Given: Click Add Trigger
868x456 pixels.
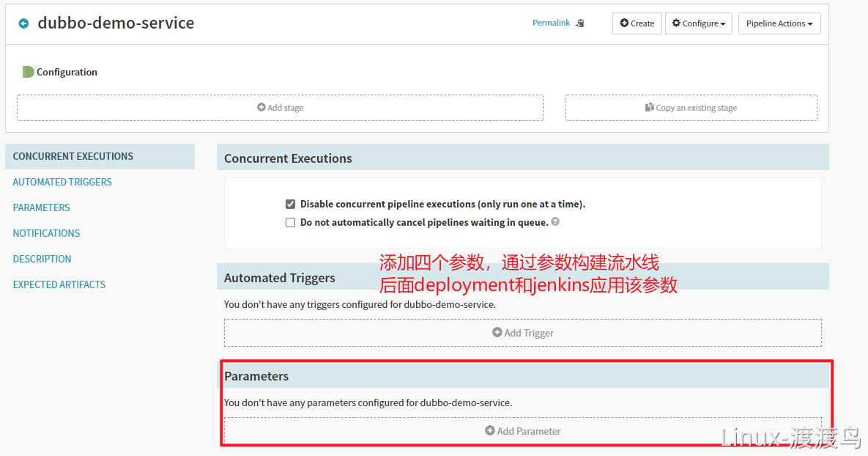Looking at the screenshot, I should [x=522, y=333].
